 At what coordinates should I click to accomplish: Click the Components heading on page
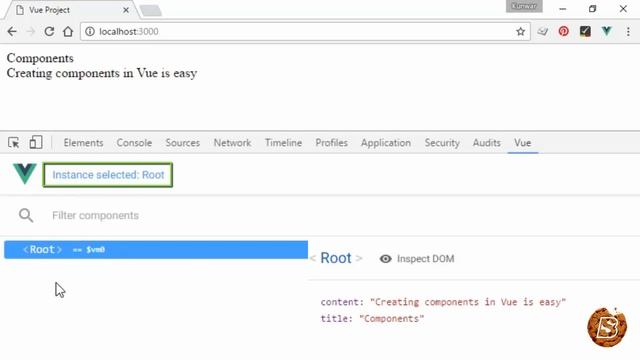pyautogui.click(x=40, y=58)
